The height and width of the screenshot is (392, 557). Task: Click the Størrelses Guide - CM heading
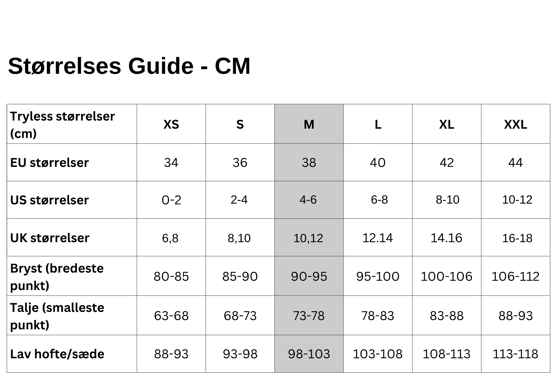pos(129,66)
